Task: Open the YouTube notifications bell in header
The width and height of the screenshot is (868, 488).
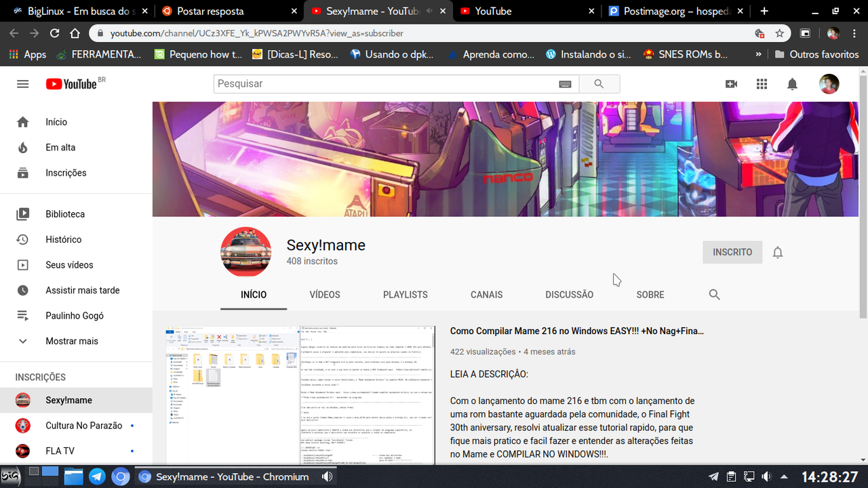Action: tap(792, 84)
